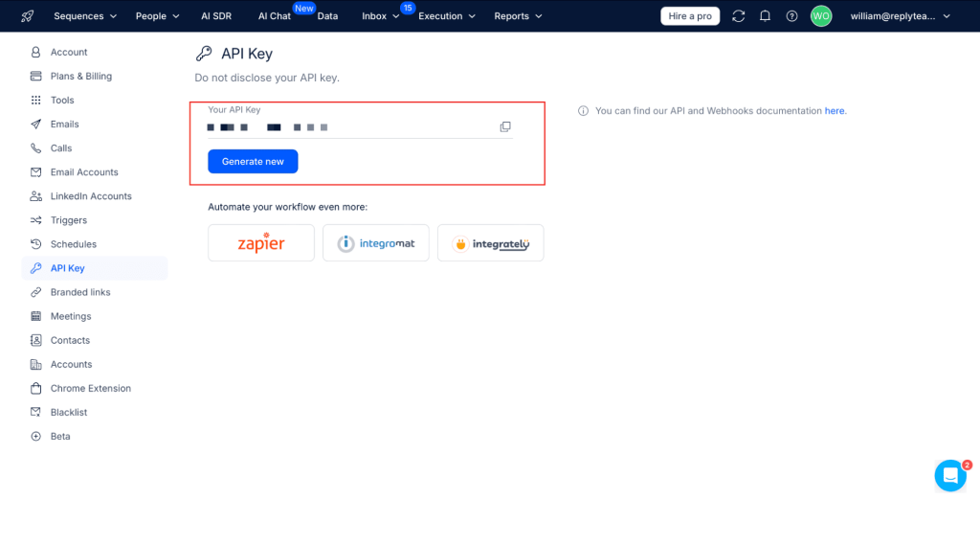The image size is (980, 545).
Task: Click the info icon beside documentation note
Action: click(583, 111)
